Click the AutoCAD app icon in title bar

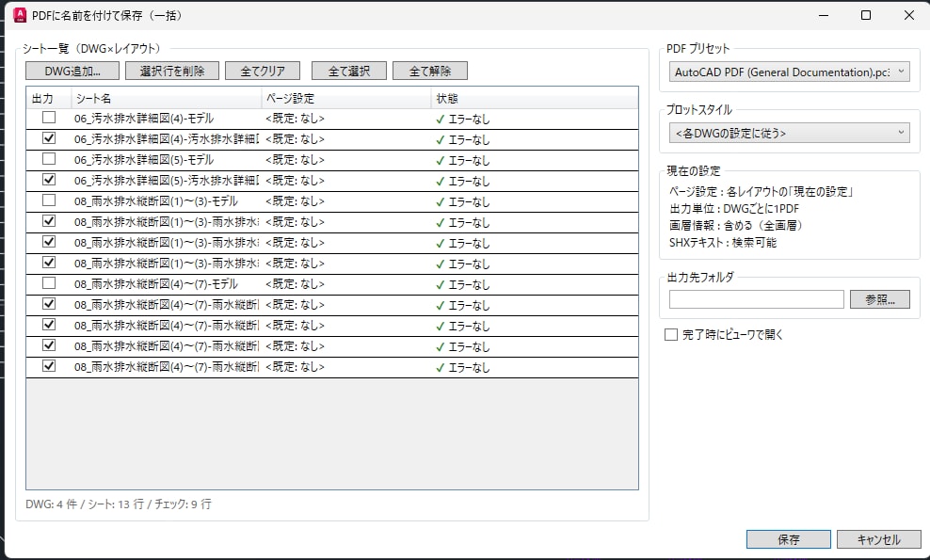(20, 15)
